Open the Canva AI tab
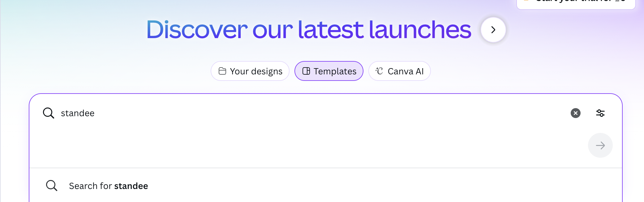Screen dimensions: 644x202 pos(405,71)
